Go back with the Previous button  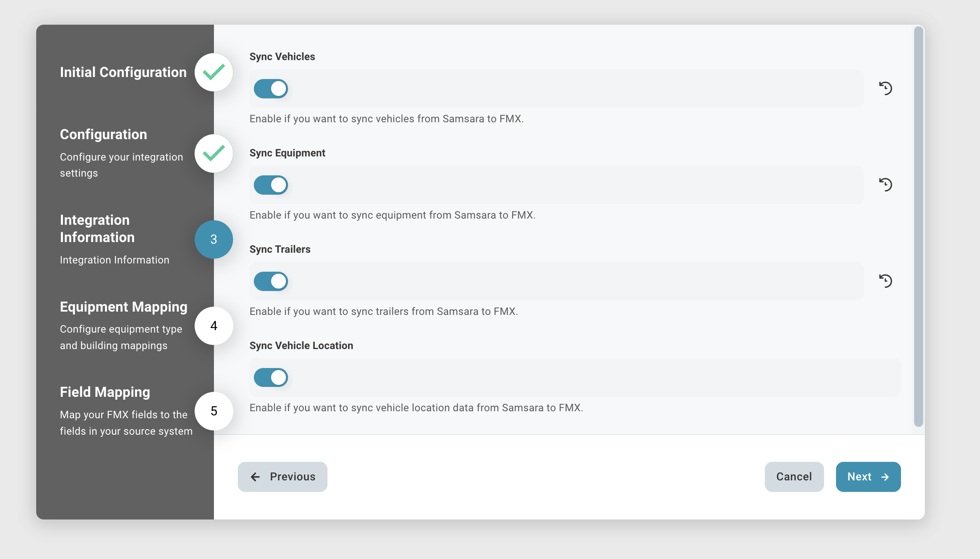(x=283, y=477)
